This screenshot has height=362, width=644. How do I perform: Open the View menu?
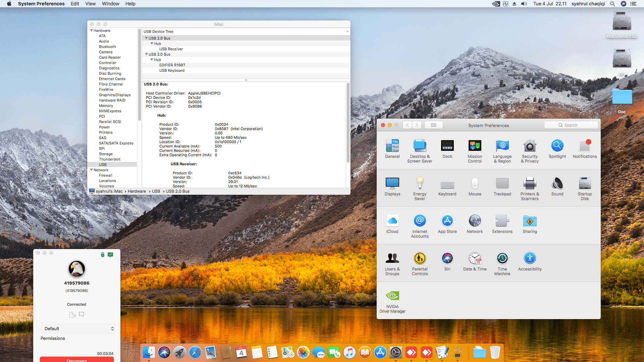pos(90,4)
